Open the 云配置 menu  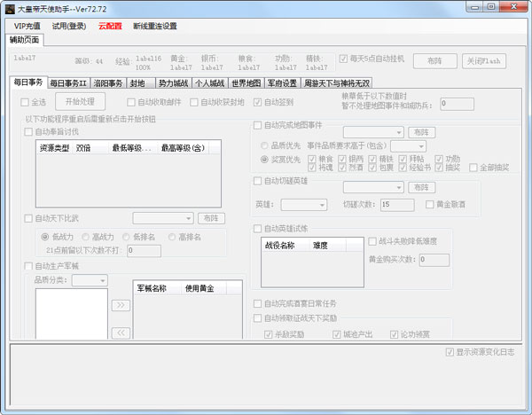point(110,27)
